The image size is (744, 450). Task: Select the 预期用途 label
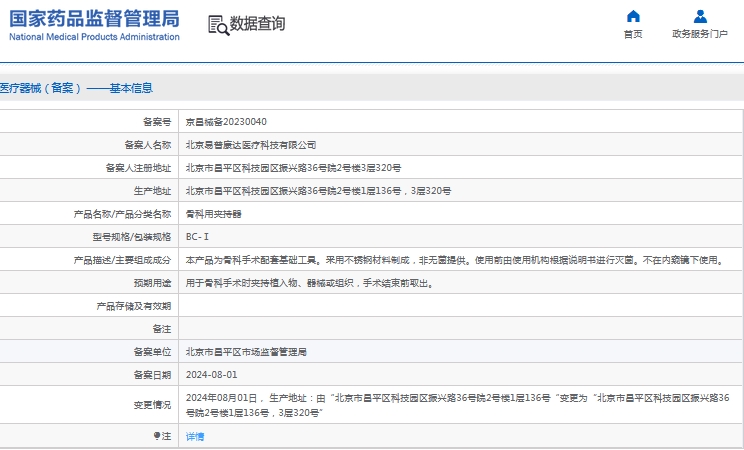tap(152, 283)
